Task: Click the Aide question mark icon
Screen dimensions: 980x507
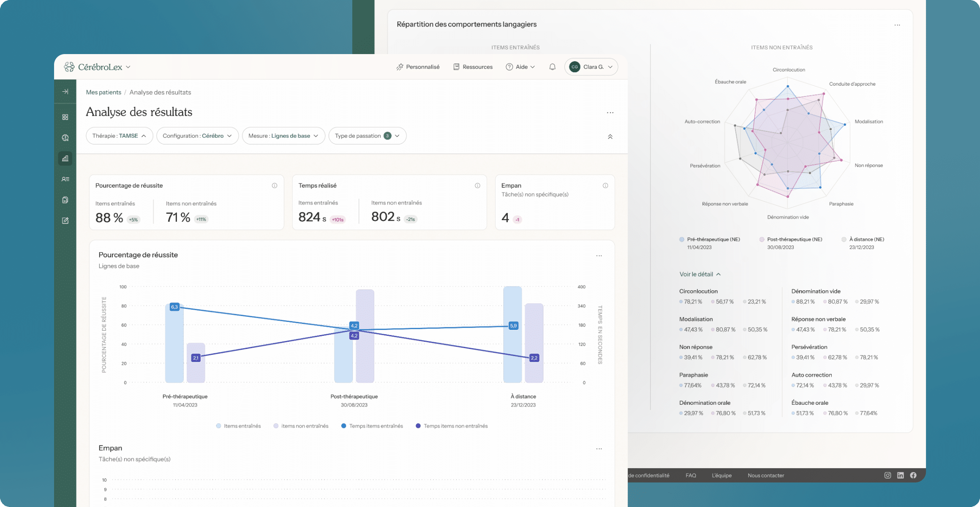Action: point(509,67)
